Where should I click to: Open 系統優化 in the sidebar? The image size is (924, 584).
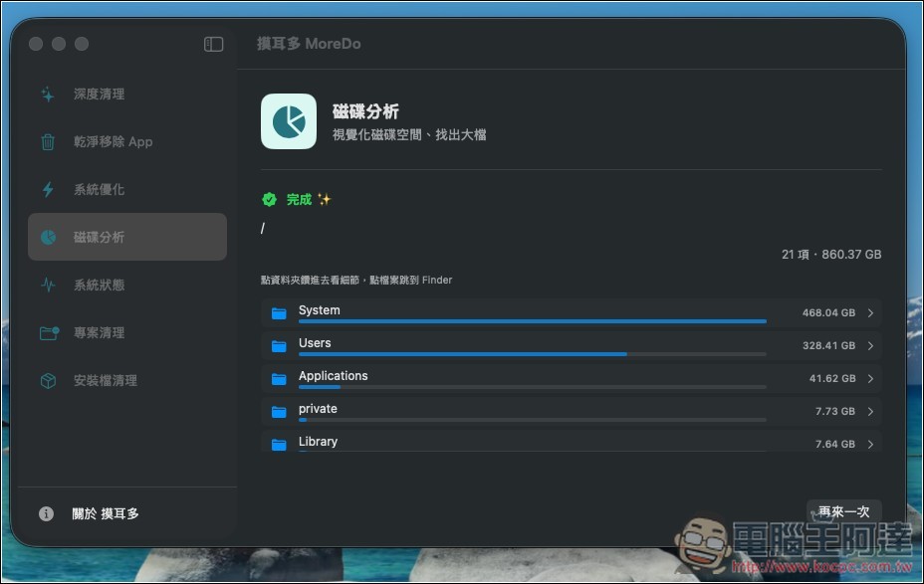[x=127, y=190]
